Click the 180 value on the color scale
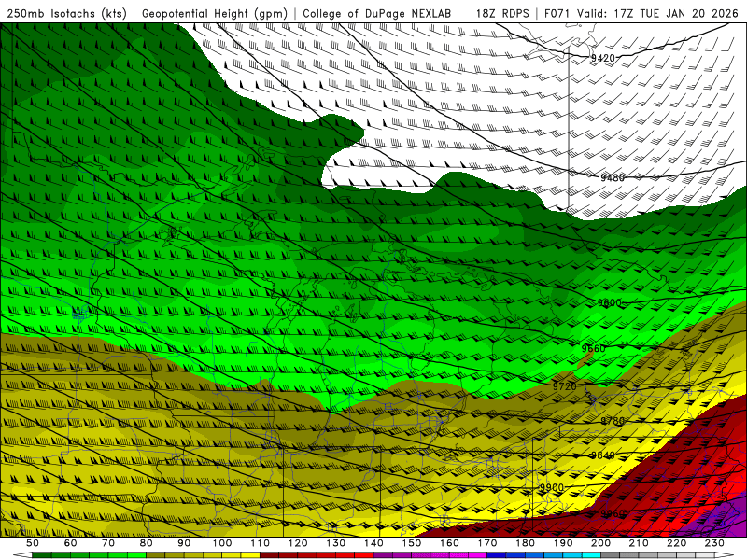747x560 pixels. point(525,543)
